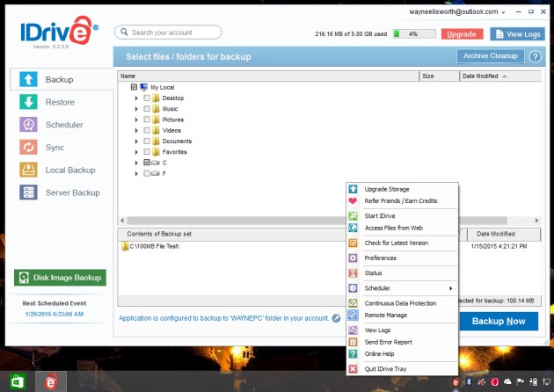Uncheck the C drive checkbox
Viewport: 554px width, 392px height.
point(147,163)
